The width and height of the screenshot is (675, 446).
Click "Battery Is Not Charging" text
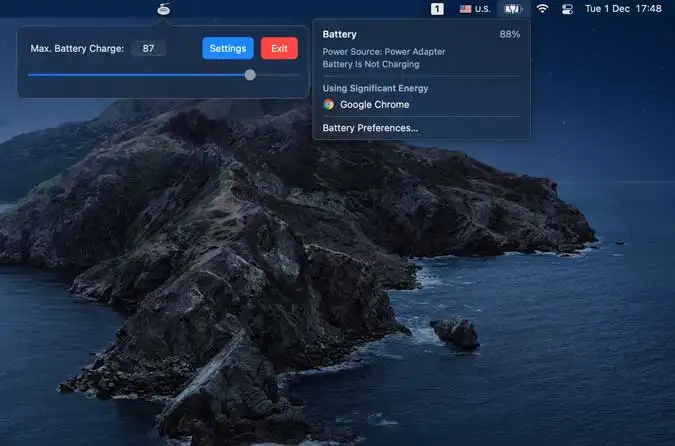click(371, 64)
